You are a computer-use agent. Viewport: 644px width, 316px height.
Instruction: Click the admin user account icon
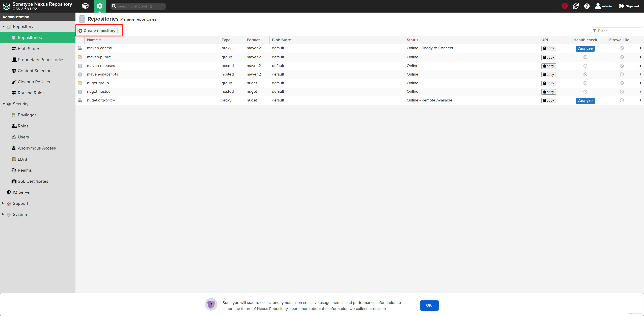tap(598, 6)
